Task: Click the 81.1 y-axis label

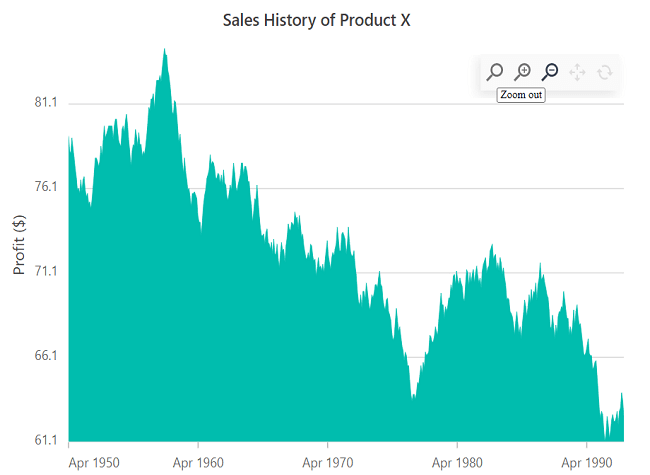Action: click(x=45, y=103)
